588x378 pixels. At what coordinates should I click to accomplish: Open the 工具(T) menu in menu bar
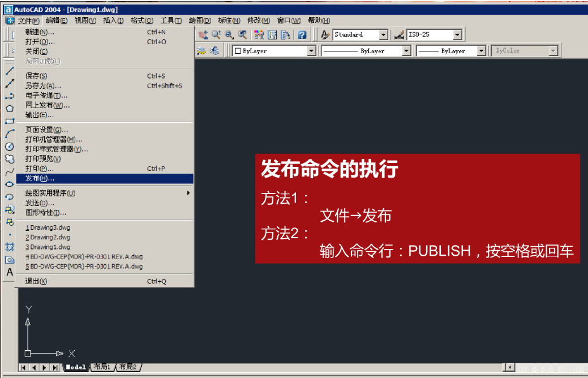click(171, 20)
